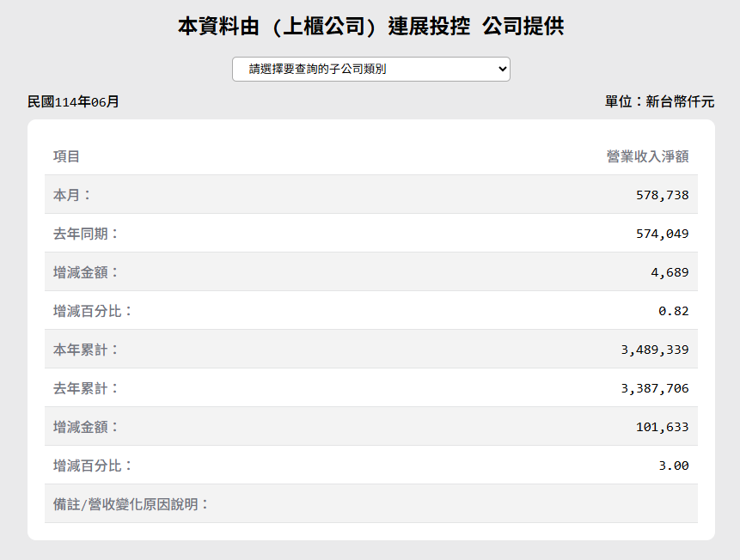Click the value 3.00
The height and width of the screenshot is (560, 740).
(x=674, y=466)
